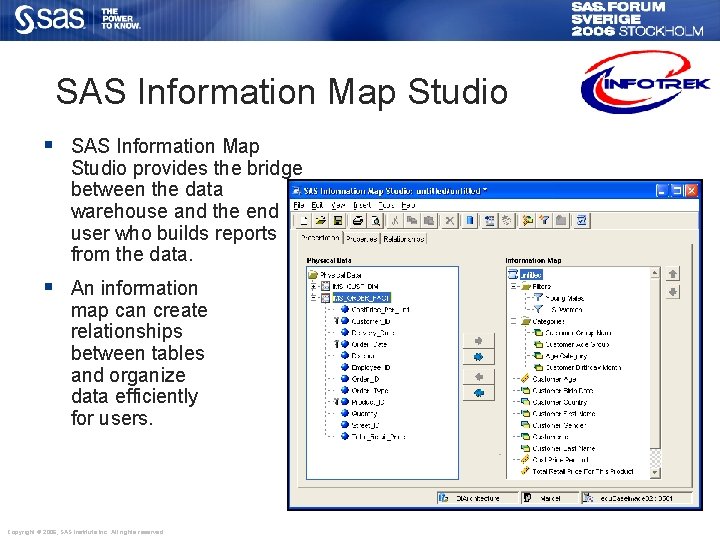Screen dimensions: 720x540
Task: Select the Order_ID column
Action: pyautogui.click(x=360, y=379)
